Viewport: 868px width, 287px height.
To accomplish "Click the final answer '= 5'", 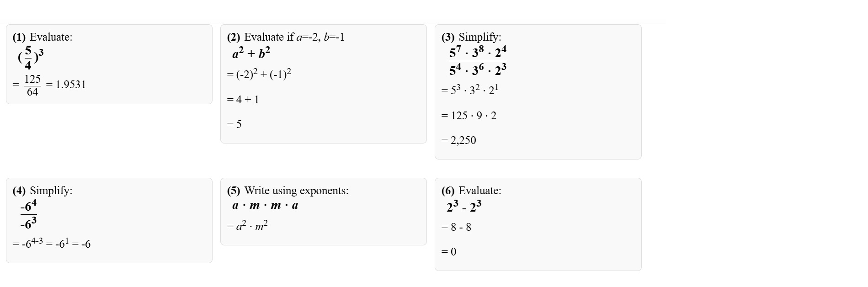I will [234, 124].
